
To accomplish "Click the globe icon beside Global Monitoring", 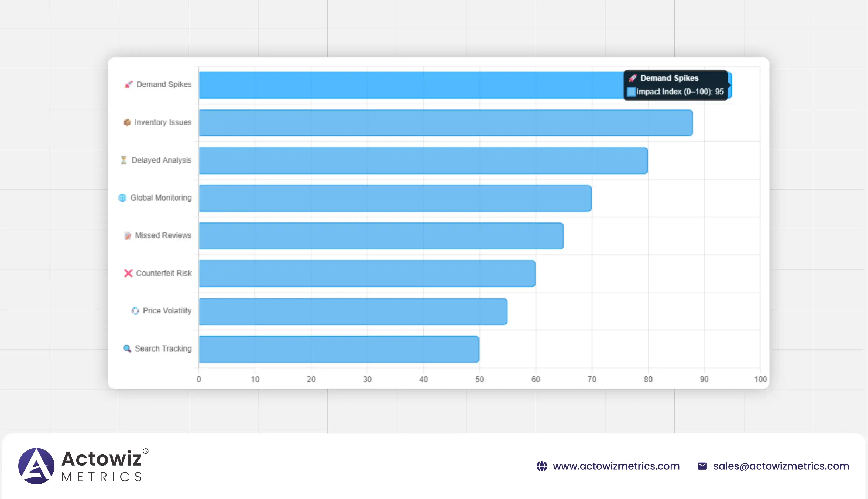I will pyautogui.click(x=122, y=198).
